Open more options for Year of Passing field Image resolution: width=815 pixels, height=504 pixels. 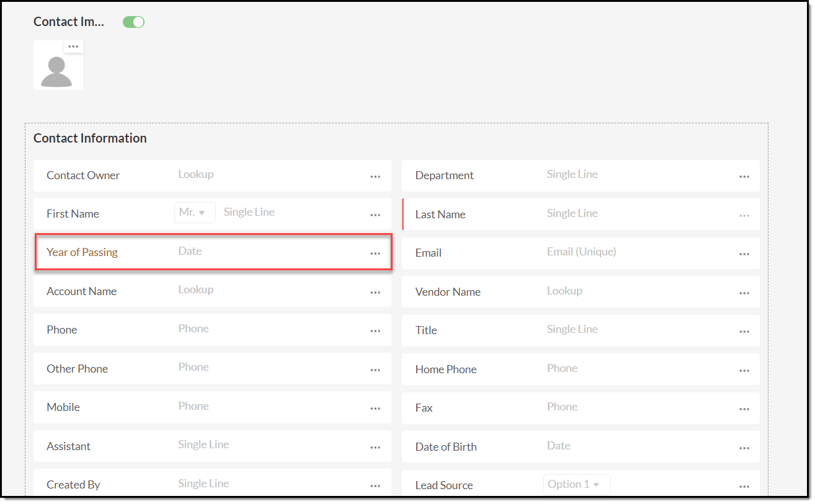pos(375,254)
